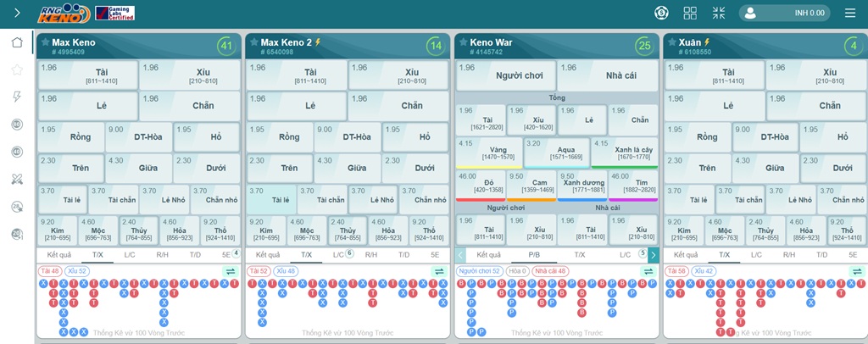Screen dimensions: 868x344
Task: Switch to grid layout view icon
Action: (x=690, y=13)
